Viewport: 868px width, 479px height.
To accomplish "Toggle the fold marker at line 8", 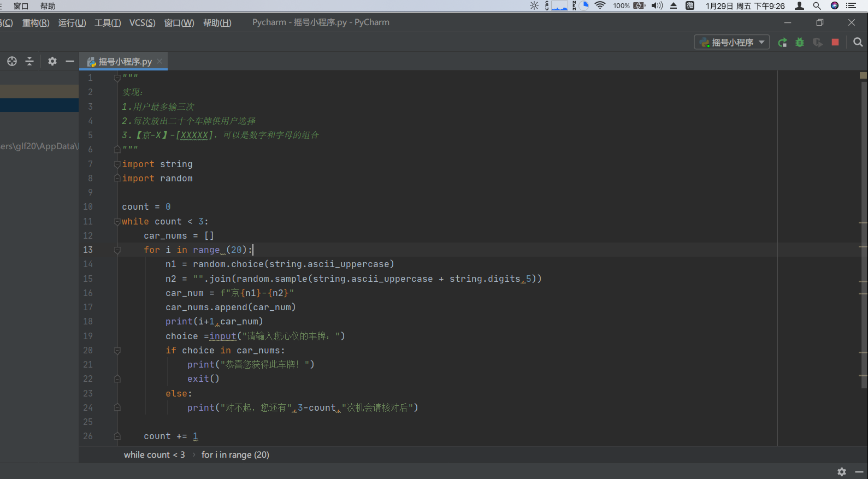I will [x=117, y=178].
